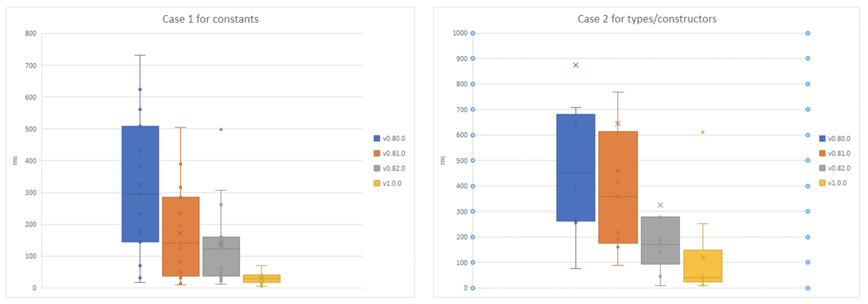Click the "ms" axis label of Case 1
The width and height of the screenshot is (868, 304).
[x=15, y=160]
